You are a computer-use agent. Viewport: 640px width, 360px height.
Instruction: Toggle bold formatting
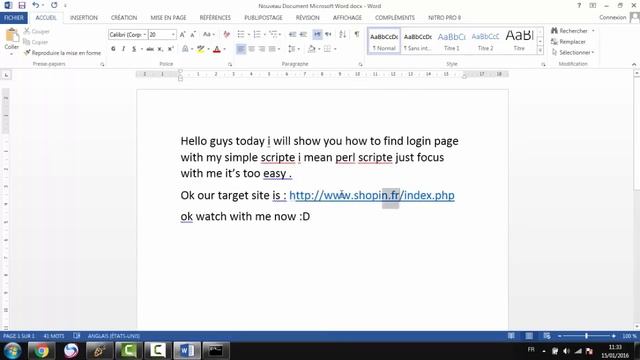[113, 49]
